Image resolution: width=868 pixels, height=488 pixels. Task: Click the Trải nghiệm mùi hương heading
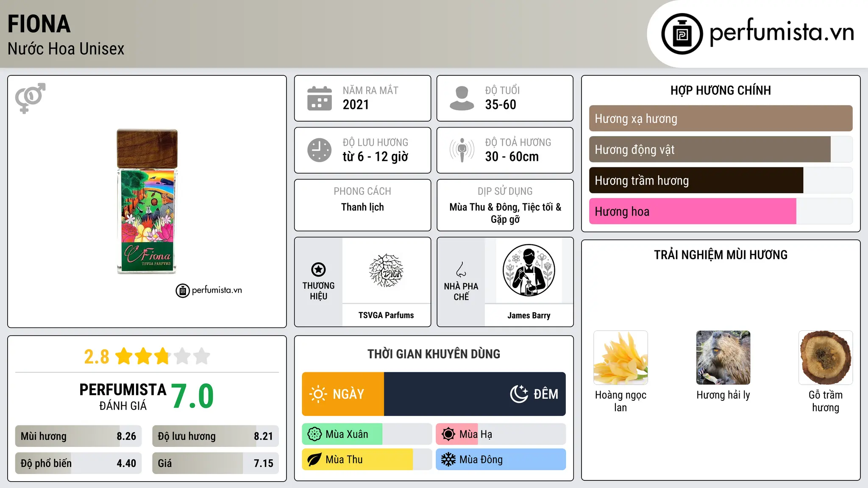click(721, 255)
